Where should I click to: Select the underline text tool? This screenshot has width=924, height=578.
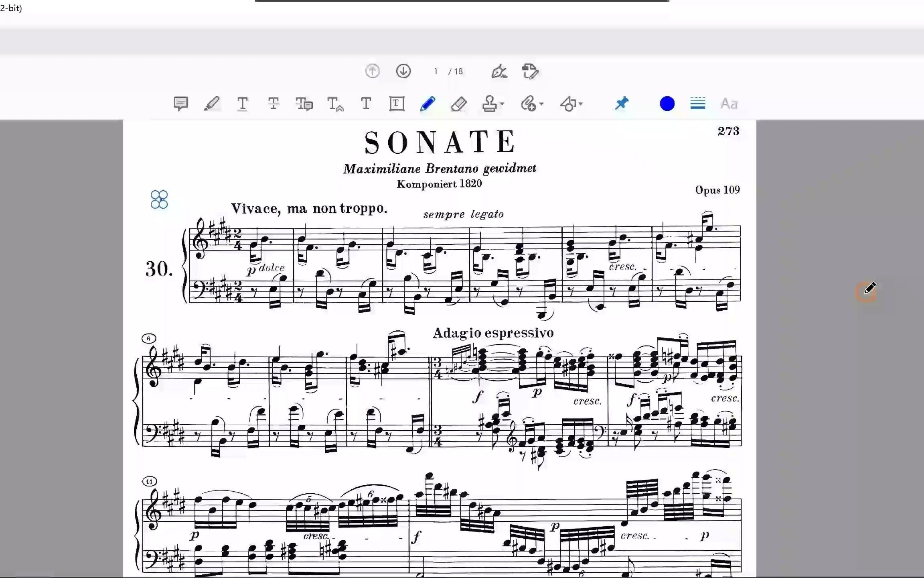[x=242, y=104]
